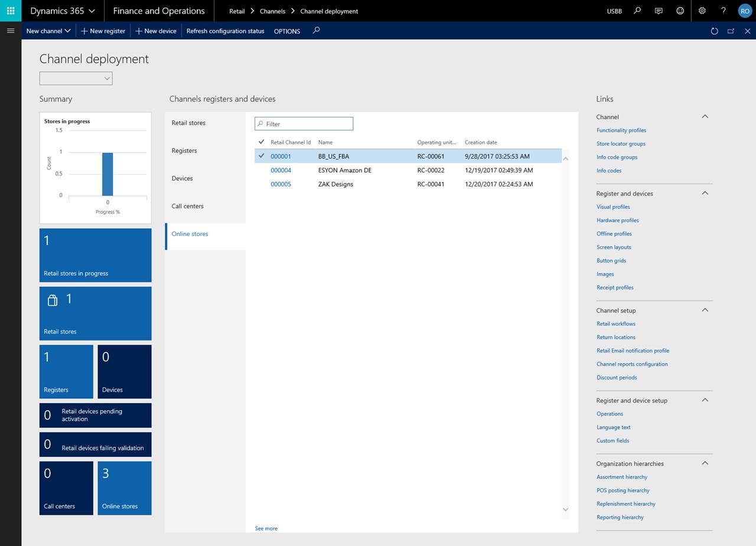Switch to the Devices tab
Screen dimensions: 756x546
206,178
